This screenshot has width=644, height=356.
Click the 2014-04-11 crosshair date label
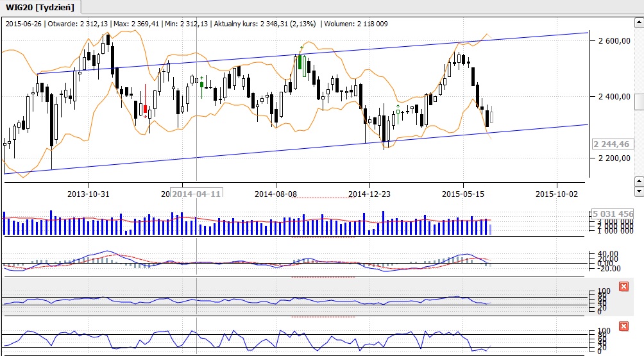click(196, 194)
